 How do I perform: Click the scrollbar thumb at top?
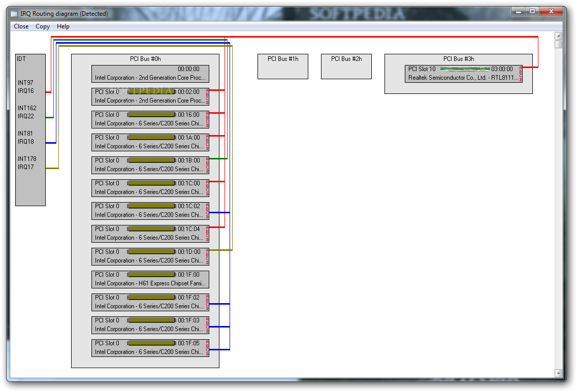[x=559, y=45]
